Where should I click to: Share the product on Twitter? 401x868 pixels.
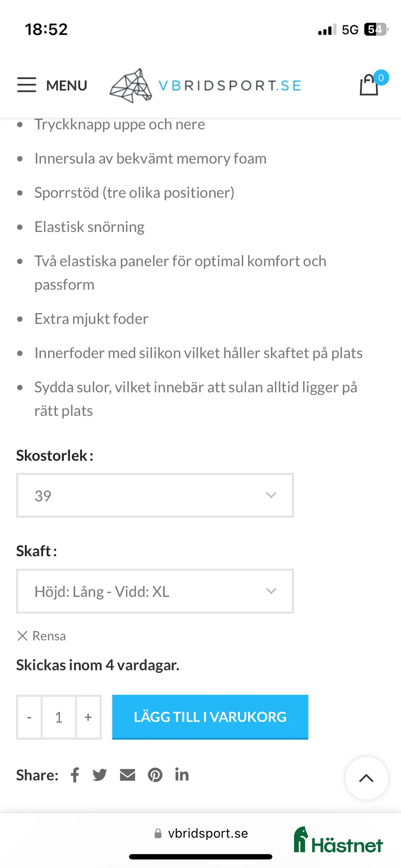point(99,774)
